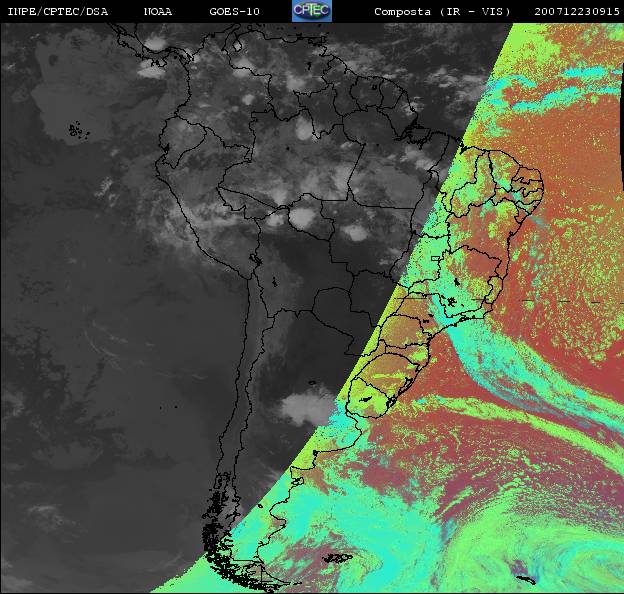Click the CPTEC logo in header
The image size is (624, 594).
tap(312, 11)
